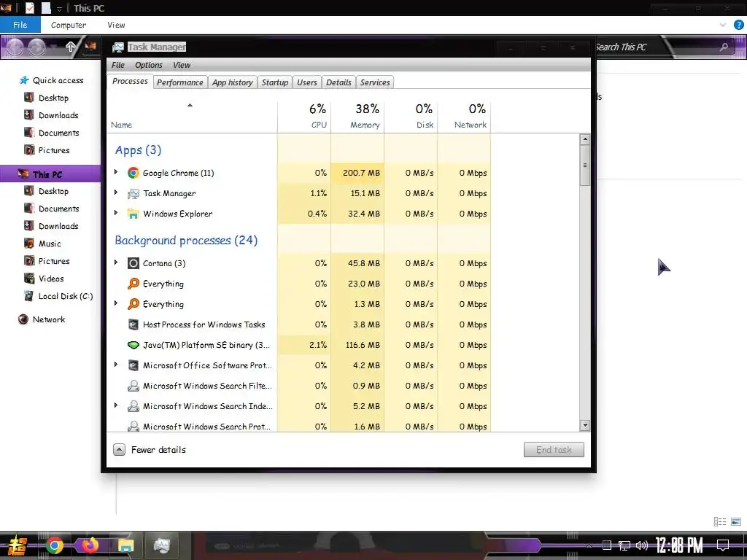
Task: Click the End task button
Action: 554,449
